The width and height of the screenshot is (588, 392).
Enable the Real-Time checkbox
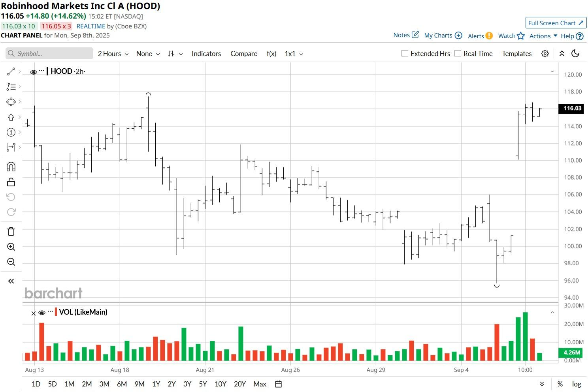tap(458, 53)
